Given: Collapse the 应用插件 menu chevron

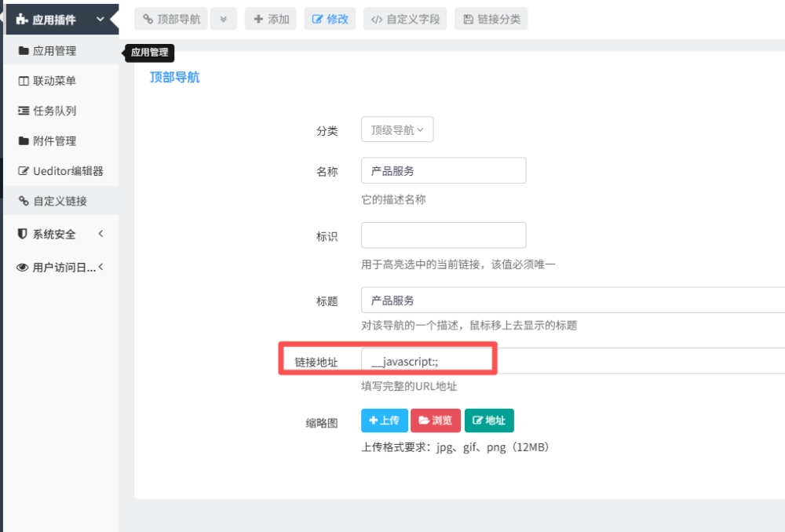Looking at the screenshot, I should coord(100,19).
